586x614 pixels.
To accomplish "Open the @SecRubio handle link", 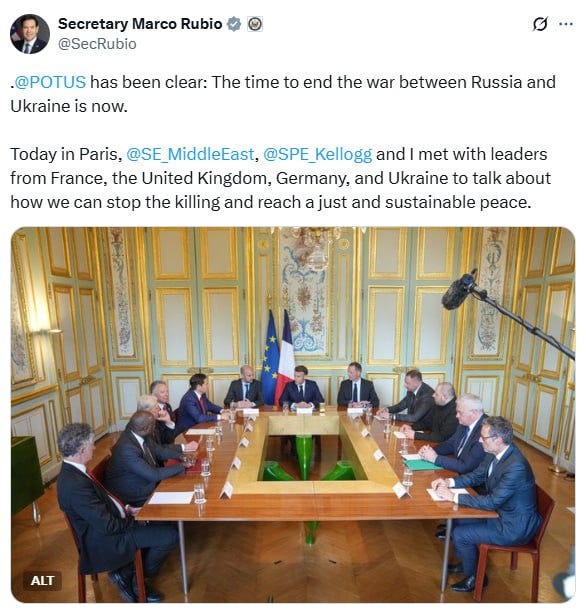I will 97,44.
